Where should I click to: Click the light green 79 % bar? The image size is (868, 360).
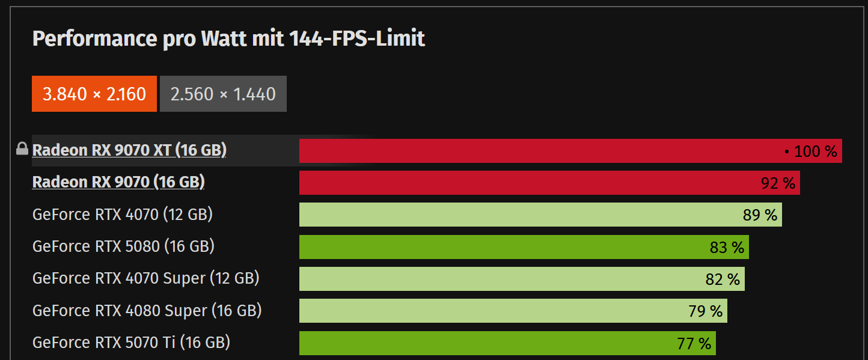(x=513, y=311)
